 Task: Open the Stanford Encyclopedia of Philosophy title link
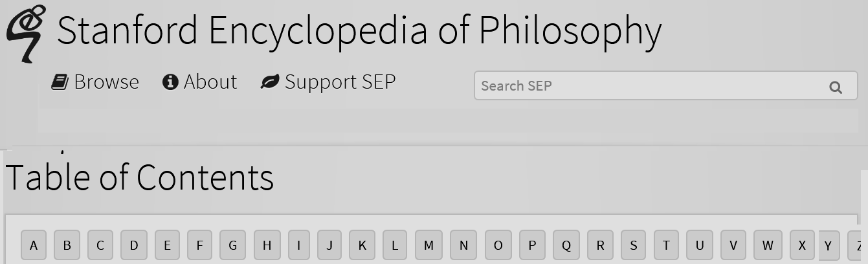pyautogui.click(x=359, y=30)
